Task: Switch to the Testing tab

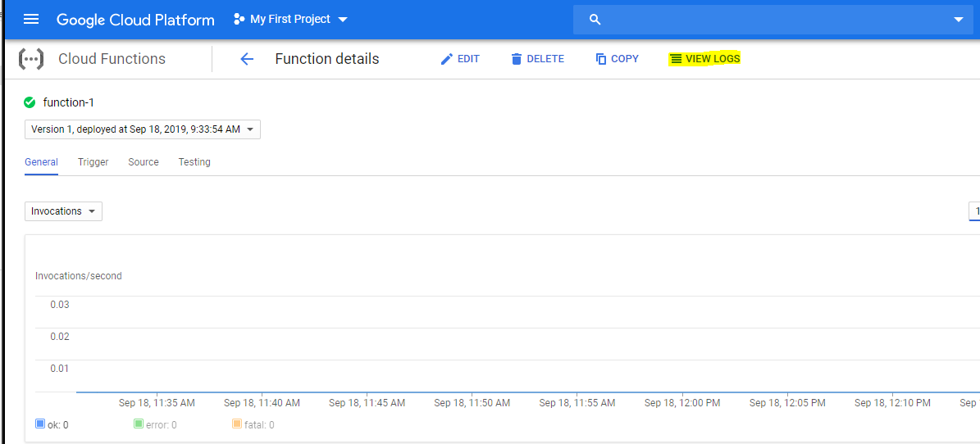Action: 194,161
